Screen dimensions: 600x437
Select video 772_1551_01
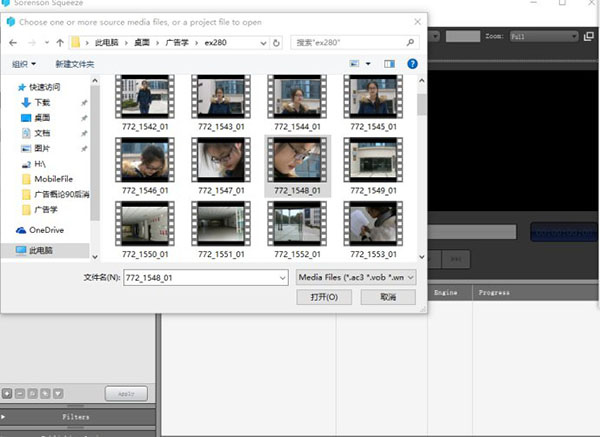coord(221,230)
